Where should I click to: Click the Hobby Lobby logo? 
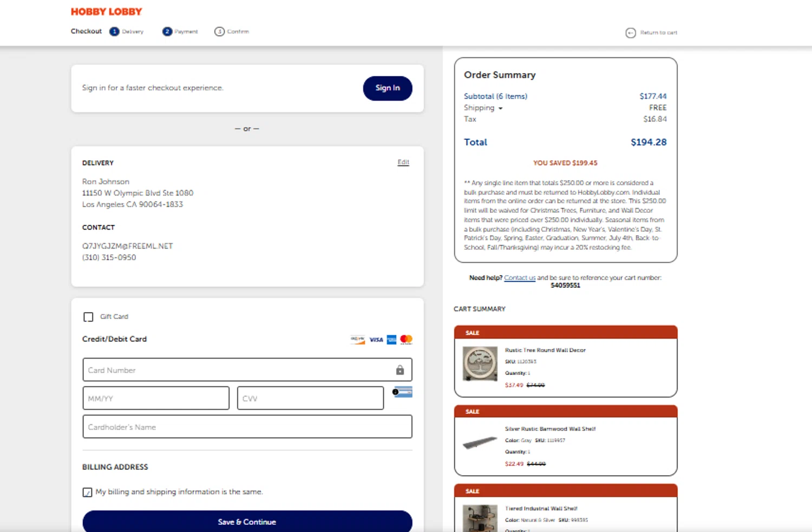[106, 11]
